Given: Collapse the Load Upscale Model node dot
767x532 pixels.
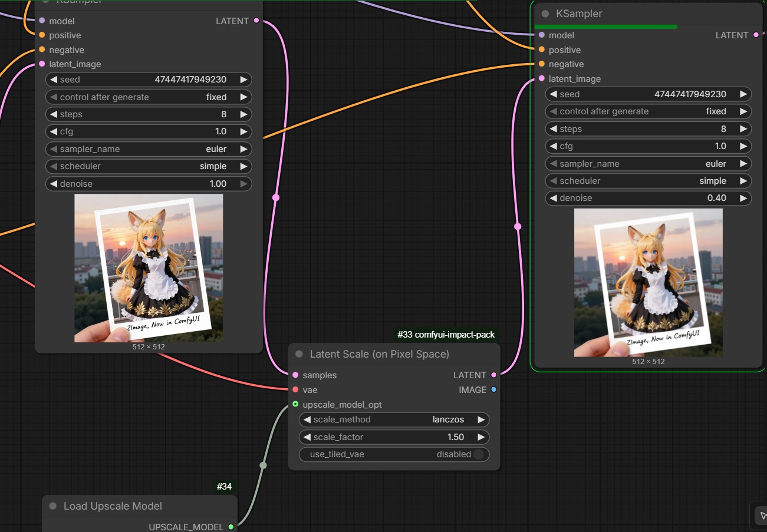Looking at the screenshot, I should 52,506.
